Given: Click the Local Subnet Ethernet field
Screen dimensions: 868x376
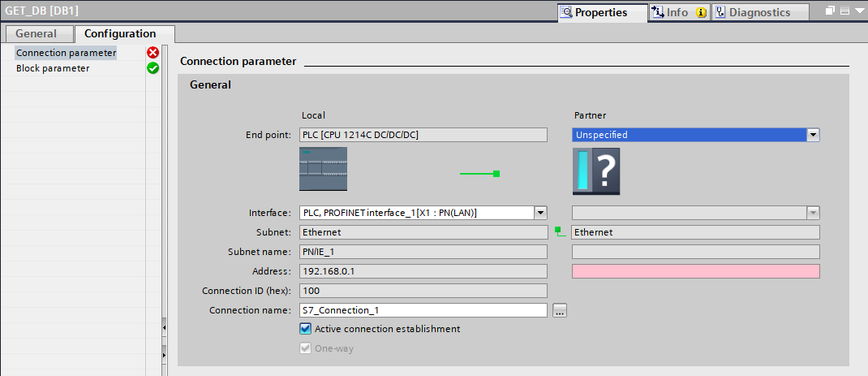Looking at the screenshot, I should 423,232.
